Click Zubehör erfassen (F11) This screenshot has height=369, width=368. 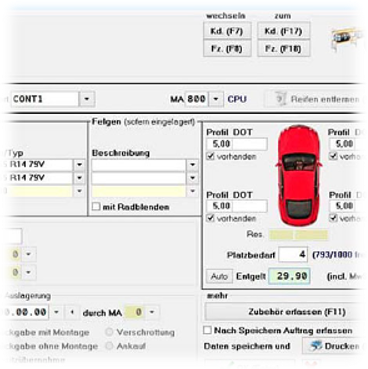282,312
